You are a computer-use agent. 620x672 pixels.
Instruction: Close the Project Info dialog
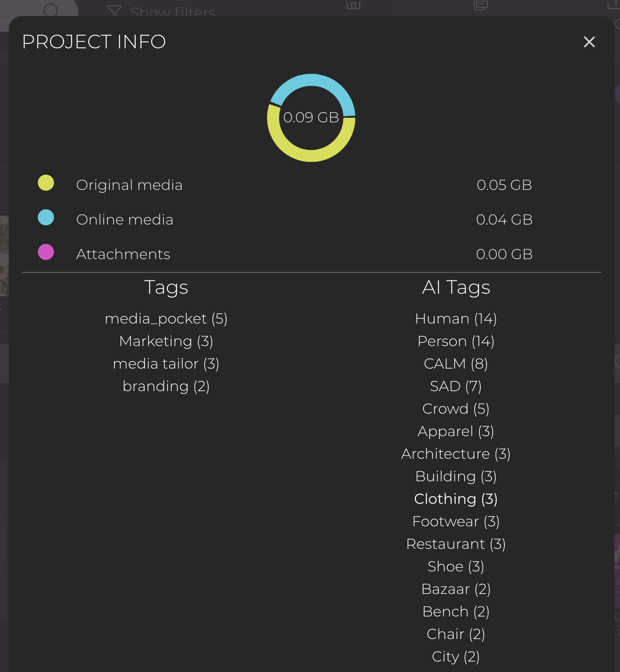pyautogui.click(x=589, y=42)
